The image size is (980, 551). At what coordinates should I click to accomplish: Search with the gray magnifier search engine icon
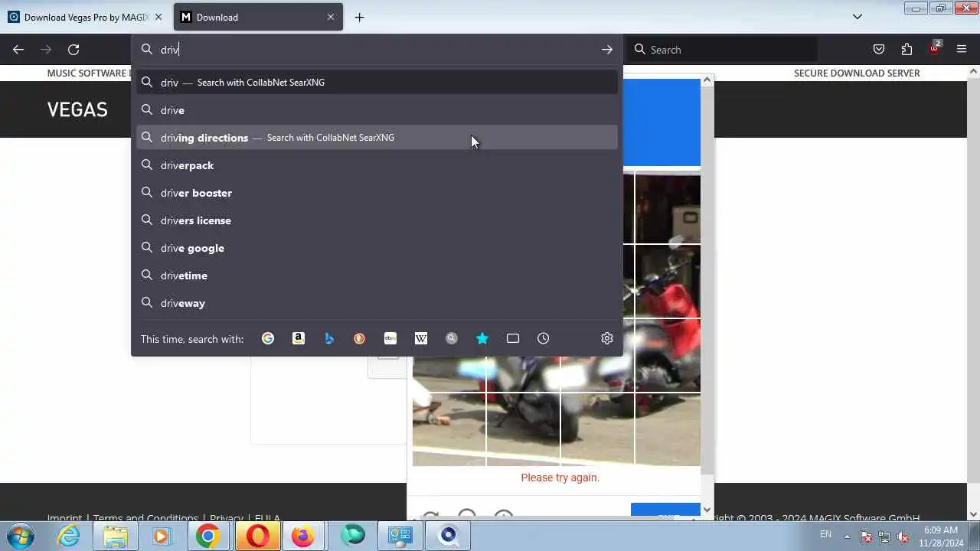(452, 338)
